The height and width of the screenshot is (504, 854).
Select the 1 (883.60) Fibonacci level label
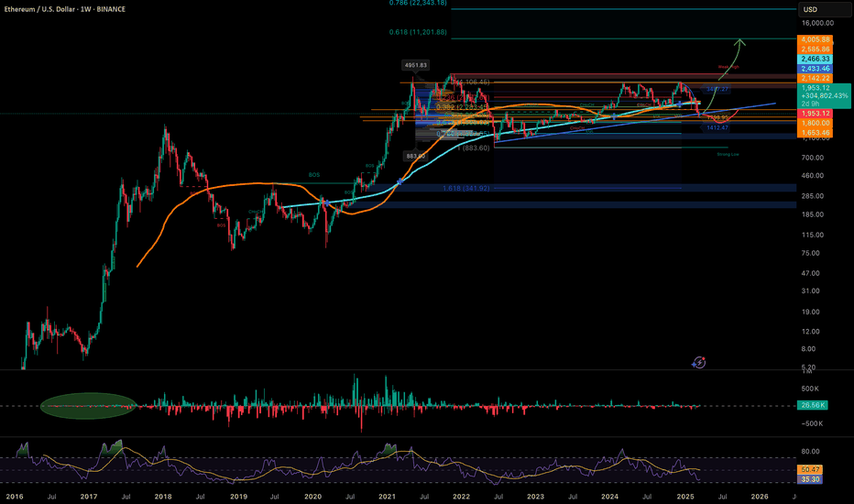tap(474, 148)
